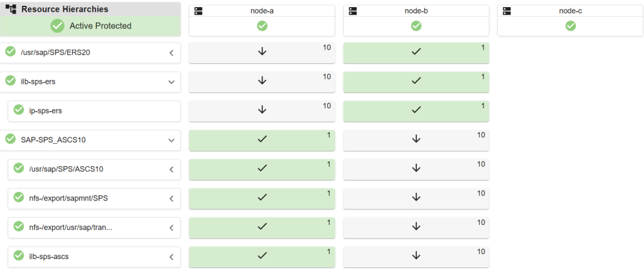
Task: Click node-a green status check icon
Action: pyautogui.click(x=262, y=26)
